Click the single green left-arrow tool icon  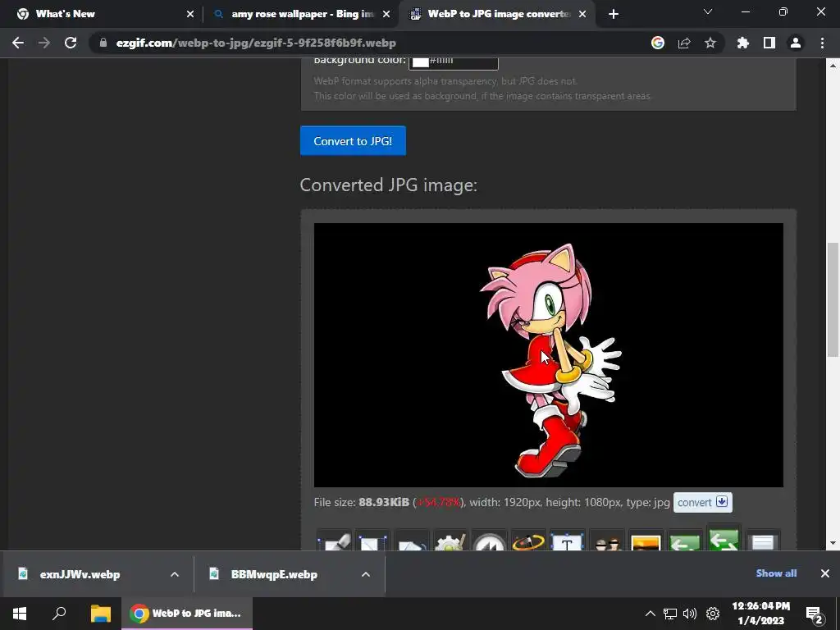[x=685, y=540]
